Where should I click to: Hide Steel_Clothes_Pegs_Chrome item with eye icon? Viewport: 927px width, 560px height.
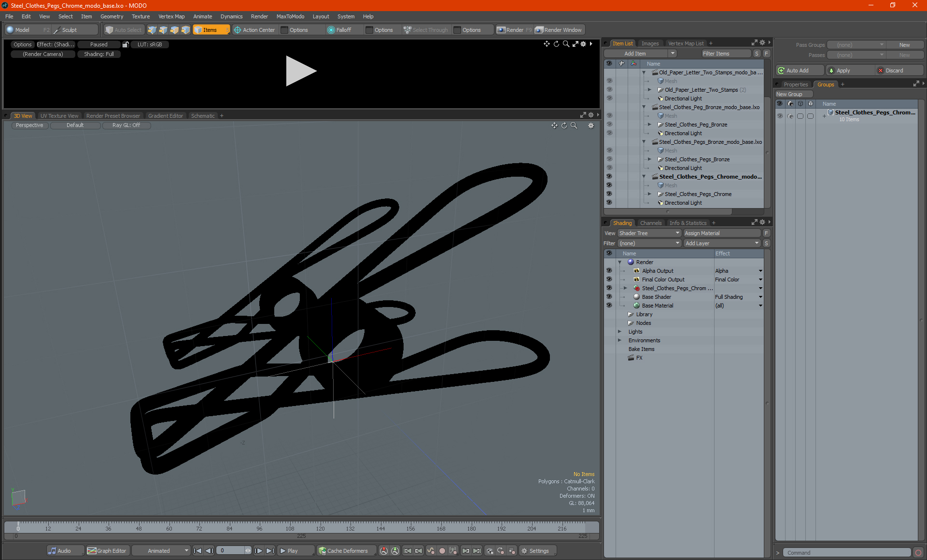609,194
